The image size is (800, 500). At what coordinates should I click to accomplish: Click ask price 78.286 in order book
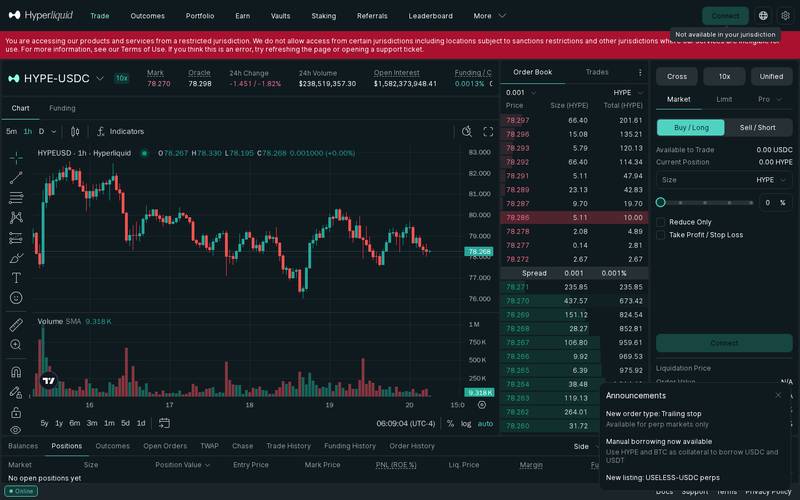[517, 218]
